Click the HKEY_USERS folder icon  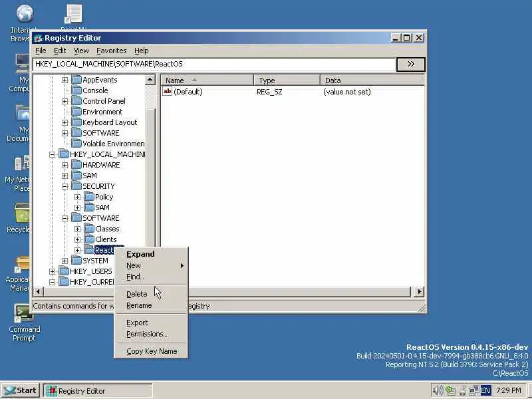pos(64,271)
